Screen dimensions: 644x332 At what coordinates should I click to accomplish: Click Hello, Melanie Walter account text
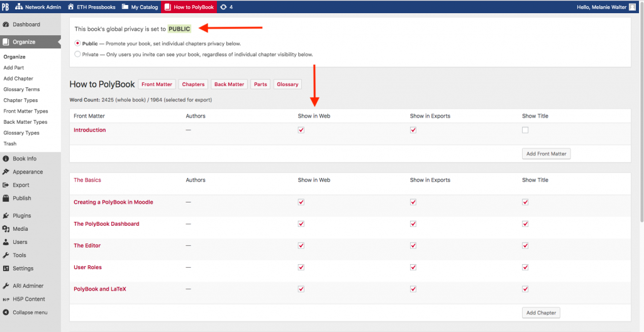(602, 7)
